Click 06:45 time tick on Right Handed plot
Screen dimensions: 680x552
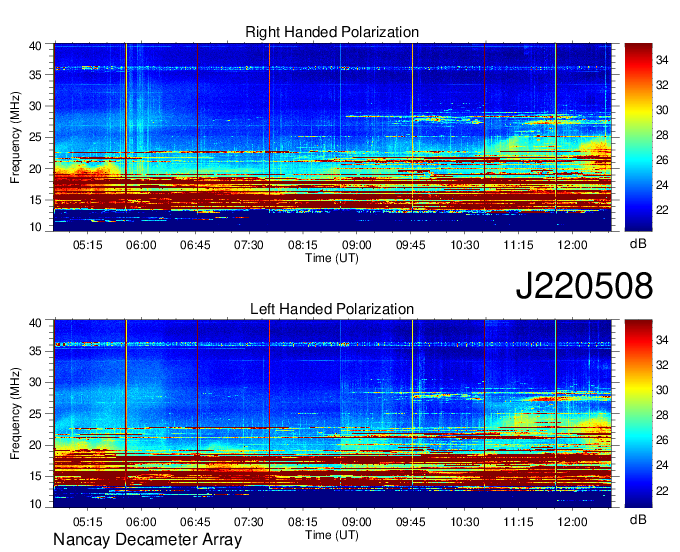point(195,245)
